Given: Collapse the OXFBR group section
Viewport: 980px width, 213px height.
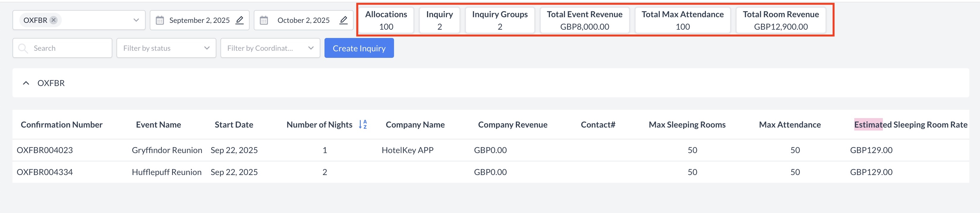Looking at the screenshot, I should pyautogui.click(x=26, y=83).
